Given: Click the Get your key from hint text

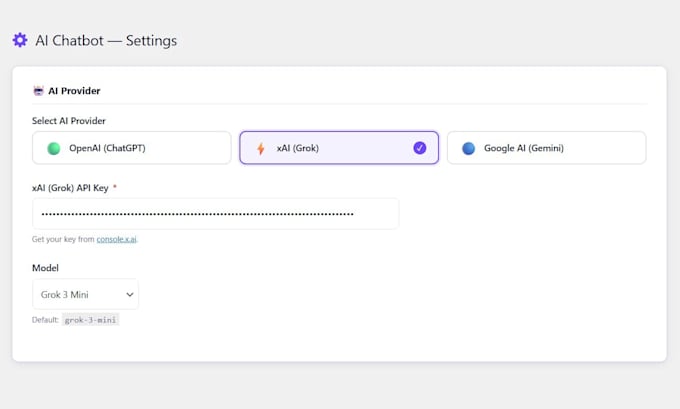Looking at the screenshot, I should click(x=63, y=239).
